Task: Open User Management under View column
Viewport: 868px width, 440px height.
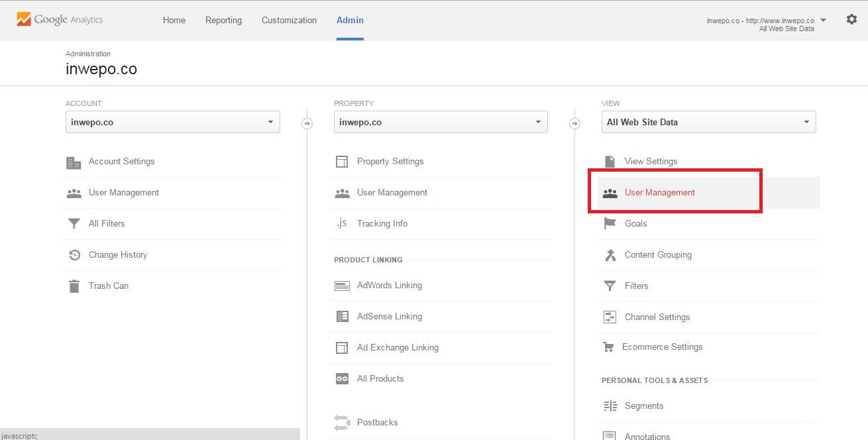Action: point(659,193)
